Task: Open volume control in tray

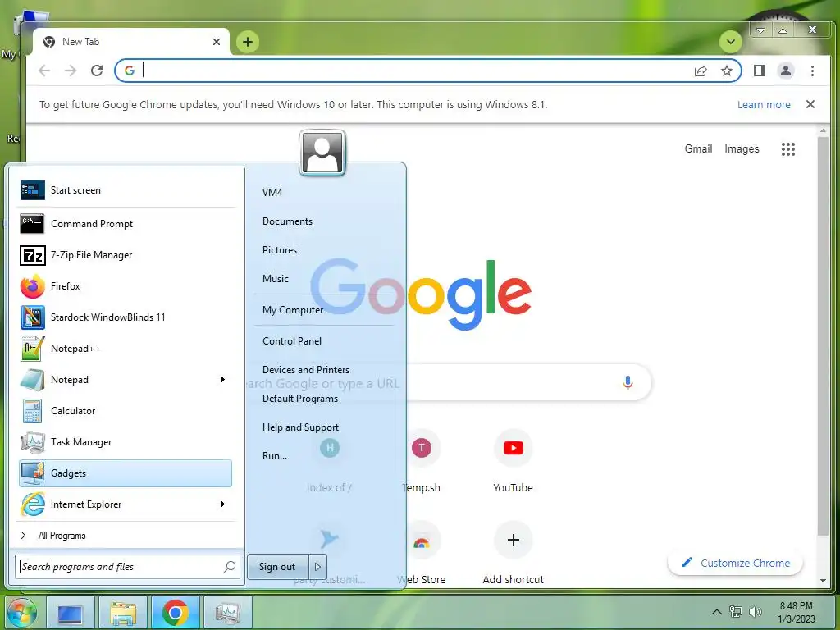Action: pyautogui.click(x=756, y=612)
